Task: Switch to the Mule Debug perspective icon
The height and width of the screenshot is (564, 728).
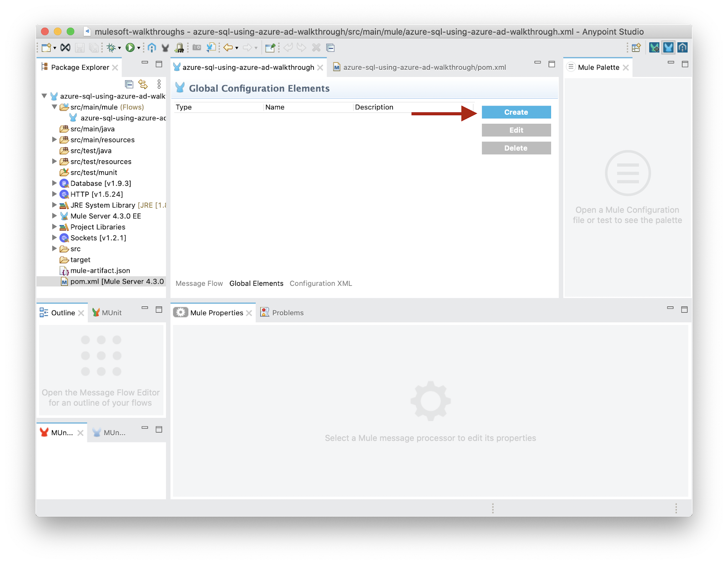Action: (654, 48)
